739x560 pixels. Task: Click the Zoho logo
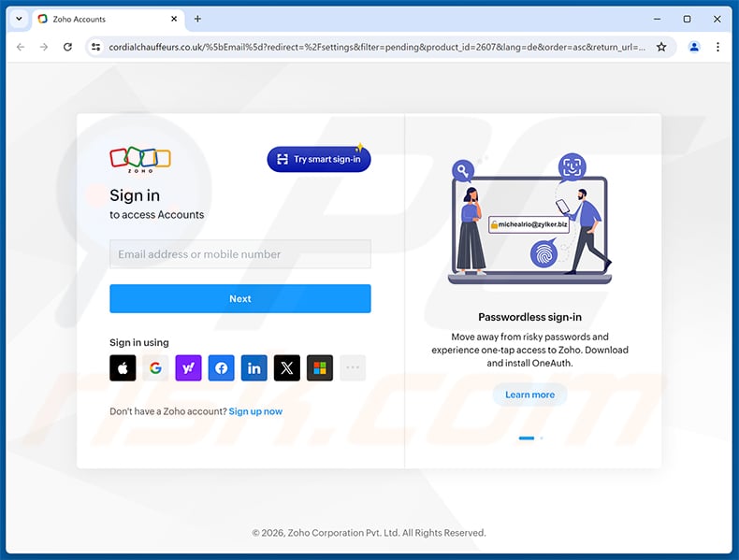[140, 160]
